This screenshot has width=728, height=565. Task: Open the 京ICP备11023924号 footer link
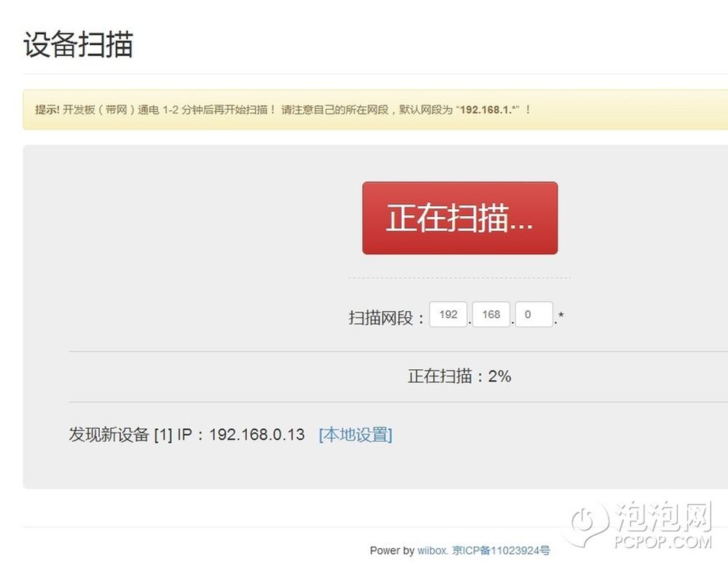[x=501, y=550]
